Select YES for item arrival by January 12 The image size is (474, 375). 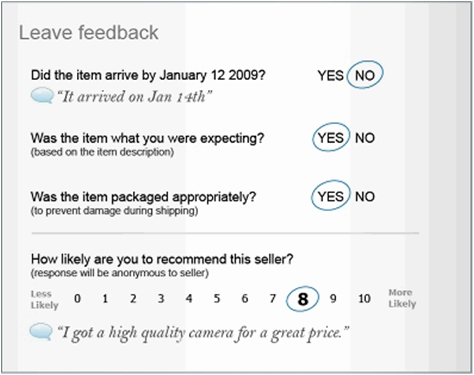click(x=330, y=75)
